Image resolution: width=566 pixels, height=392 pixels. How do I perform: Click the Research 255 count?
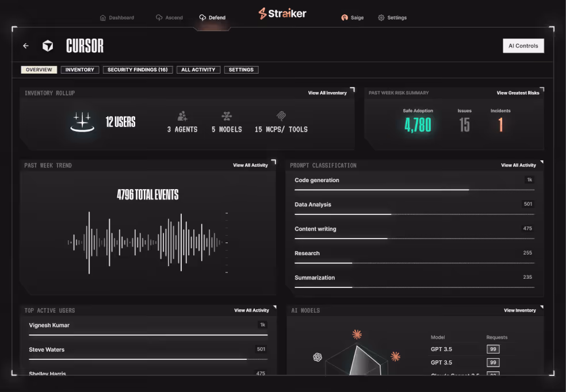527,253
